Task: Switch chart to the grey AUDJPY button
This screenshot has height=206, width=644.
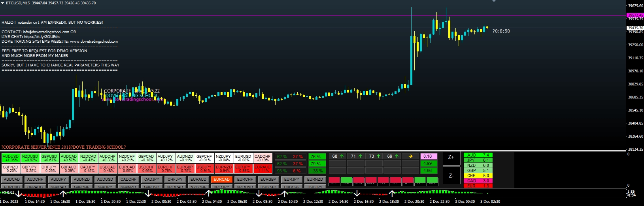Action: point(59,180)
